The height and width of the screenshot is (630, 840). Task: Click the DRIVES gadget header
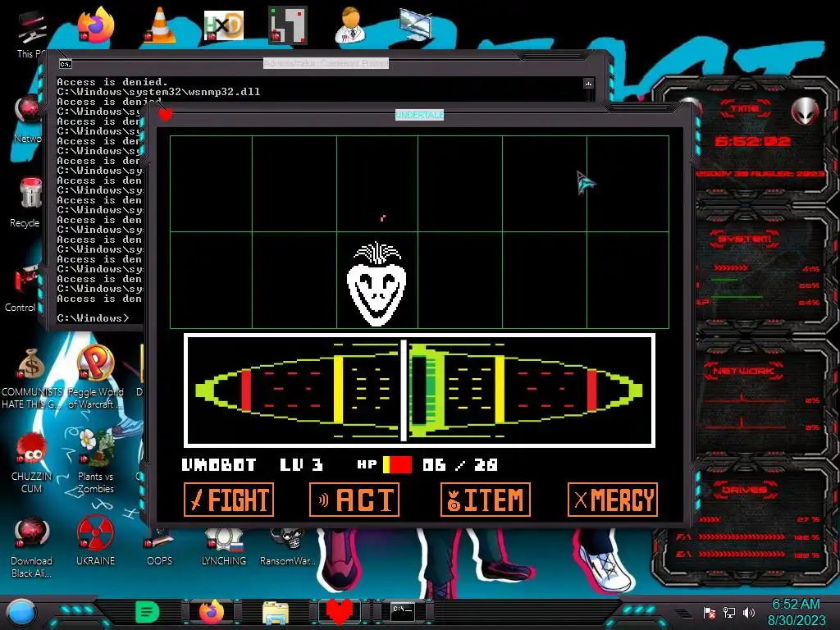(745, 490)
